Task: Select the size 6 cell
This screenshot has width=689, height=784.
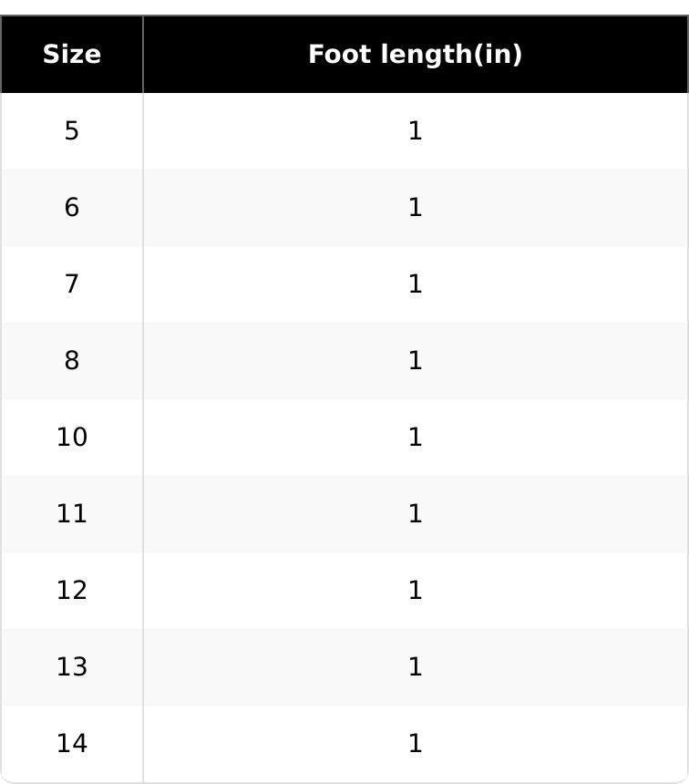Action: (x=72, y=208)
